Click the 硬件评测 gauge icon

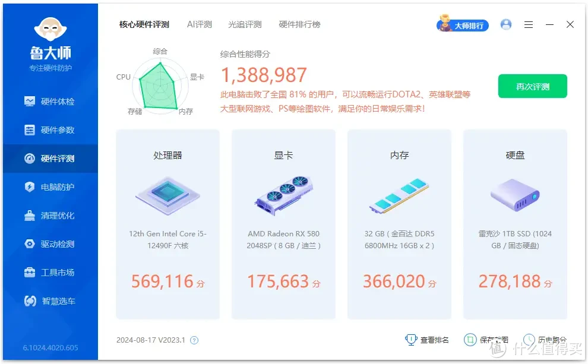[x=30, y=159]
